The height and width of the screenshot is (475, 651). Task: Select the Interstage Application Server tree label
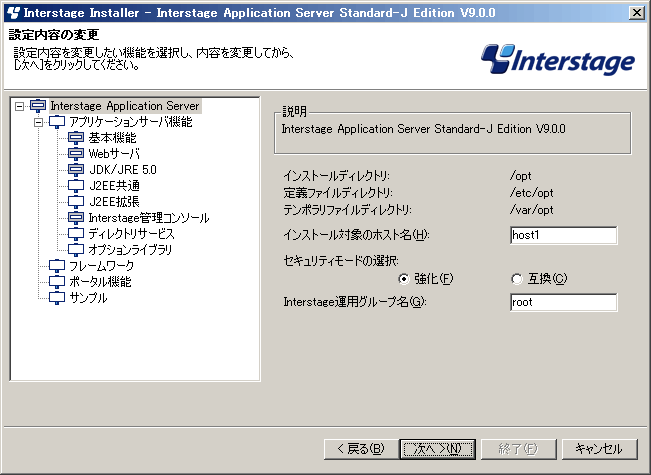[x=125, y=106]
